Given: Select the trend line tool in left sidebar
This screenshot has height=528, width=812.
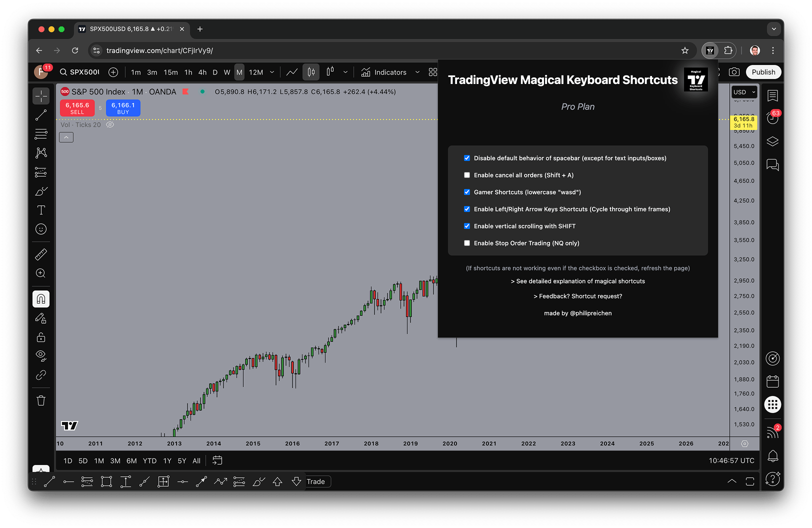Looking at the screenshot, I should pyautogui.click(x=41, y=115).
